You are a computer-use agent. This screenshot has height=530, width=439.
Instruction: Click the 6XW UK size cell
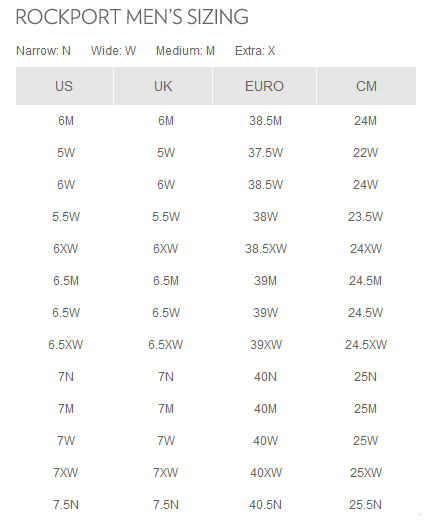click(166, 249)
